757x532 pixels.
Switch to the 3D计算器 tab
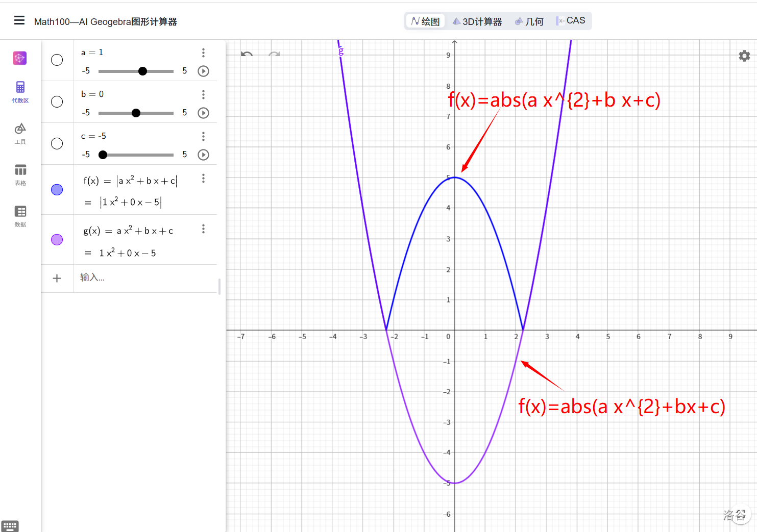[477, 21]
